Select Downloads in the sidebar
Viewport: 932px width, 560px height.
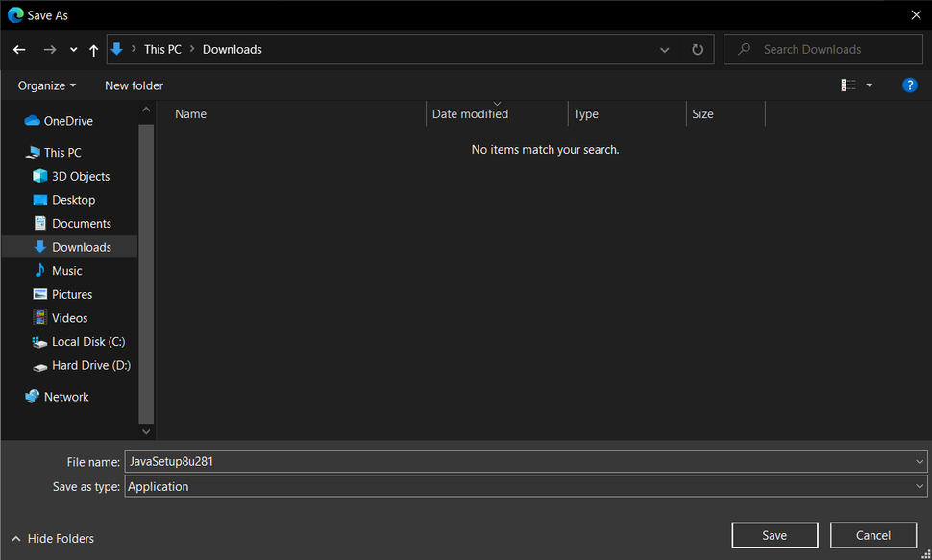tap(69, 247)
